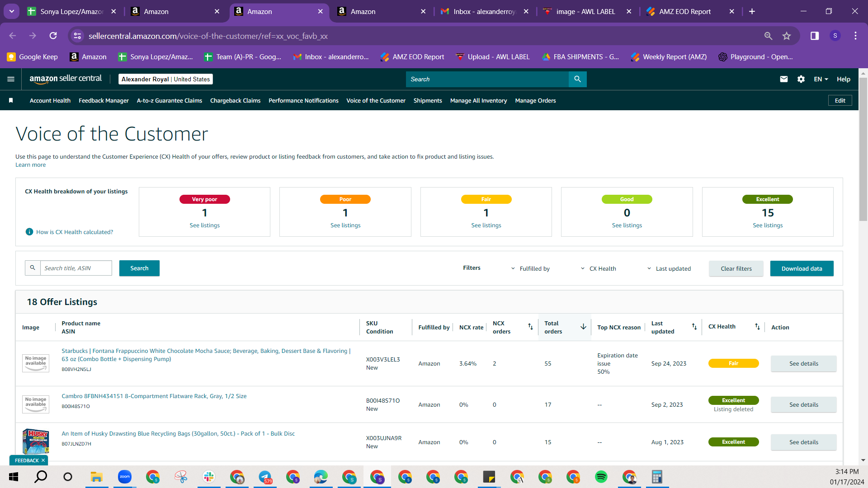Open the EN language dropdown

[821, 79]
